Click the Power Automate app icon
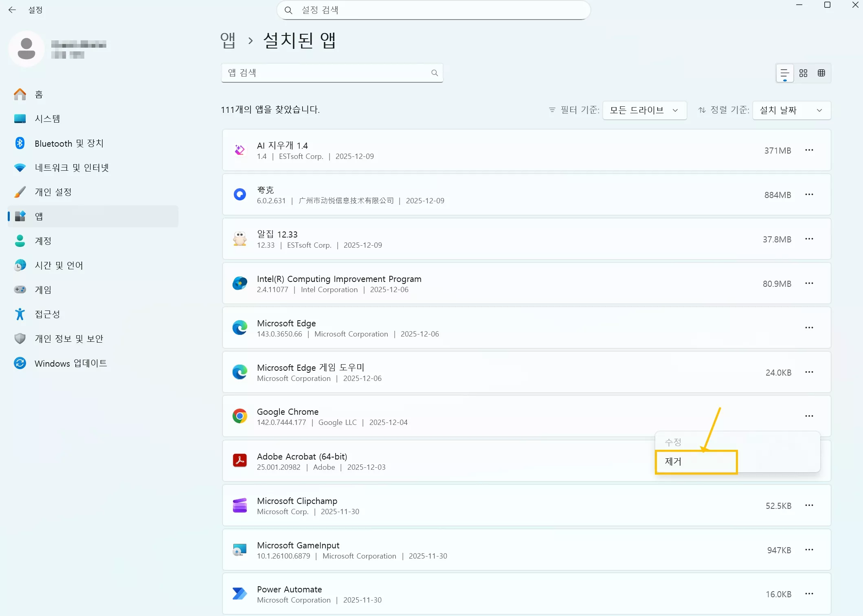The image size is (863, 616). click(x=240, y=593)
